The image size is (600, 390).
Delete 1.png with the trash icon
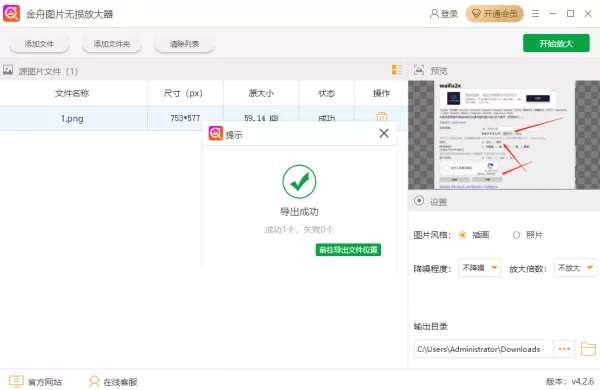click(x=382, y=117)
